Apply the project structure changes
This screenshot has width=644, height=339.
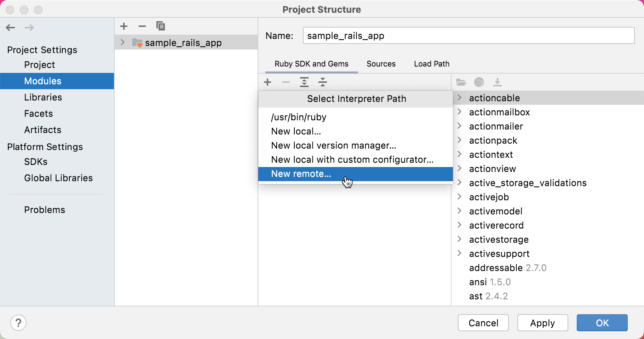(x=542, y=323)
